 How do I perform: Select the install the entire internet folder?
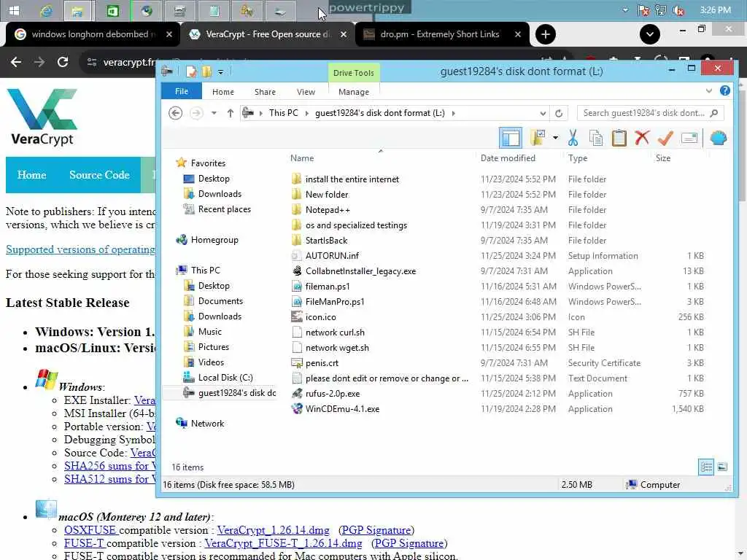352,179
